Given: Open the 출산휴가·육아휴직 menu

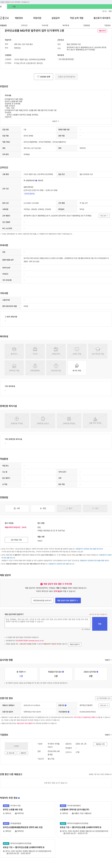Looking at the screenshot, I should click(102, 18).
